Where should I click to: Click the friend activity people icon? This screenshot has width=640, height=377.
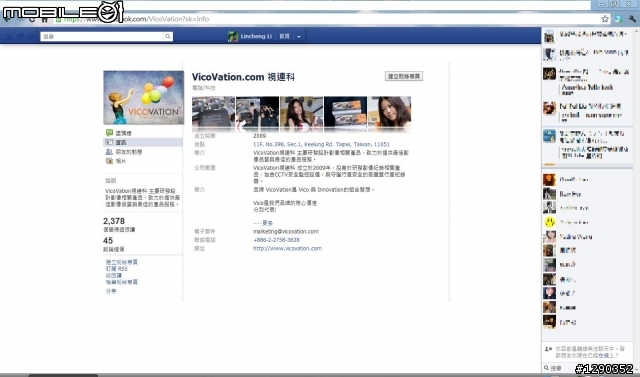click(109, 152)
